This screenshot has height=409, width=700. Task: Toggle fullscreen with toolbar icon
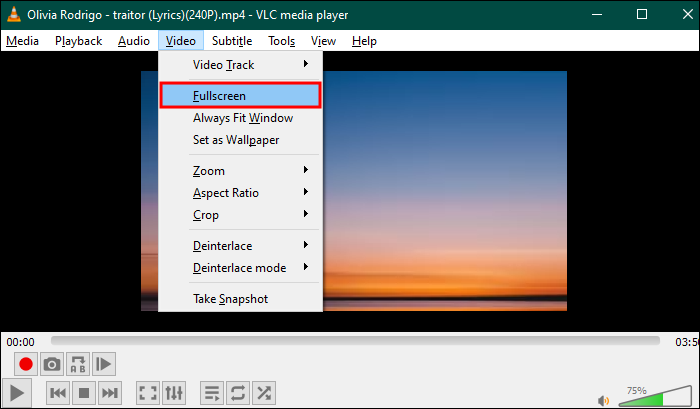click(148, 393)
